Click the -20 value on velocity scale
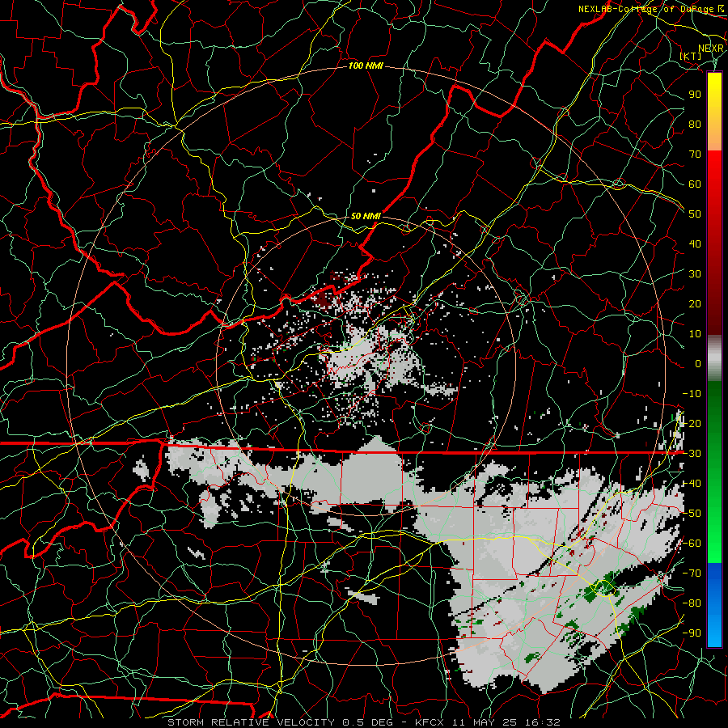Screen dimensions: 728x728 692,423
